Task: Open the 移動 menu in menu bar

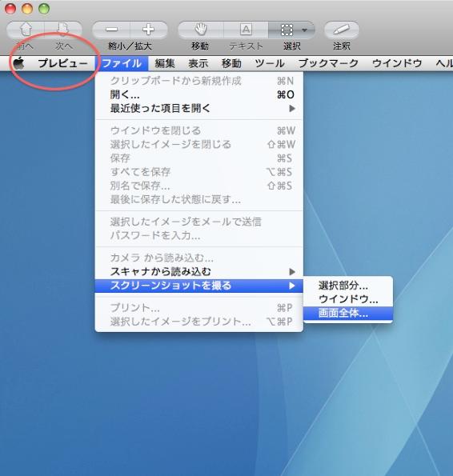Action: 231,63
